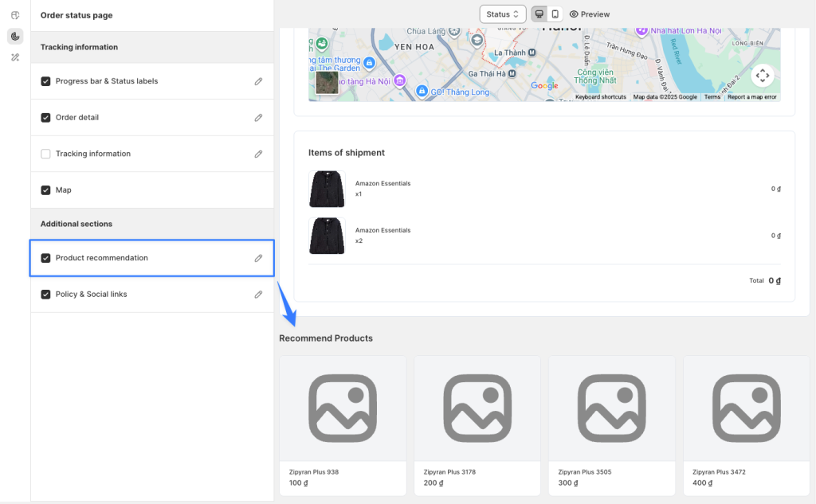Select the Order detail row label
Image resolution: width=816 pixels, height=504 pixels.
pyautogui.click(x=77, y=118)
